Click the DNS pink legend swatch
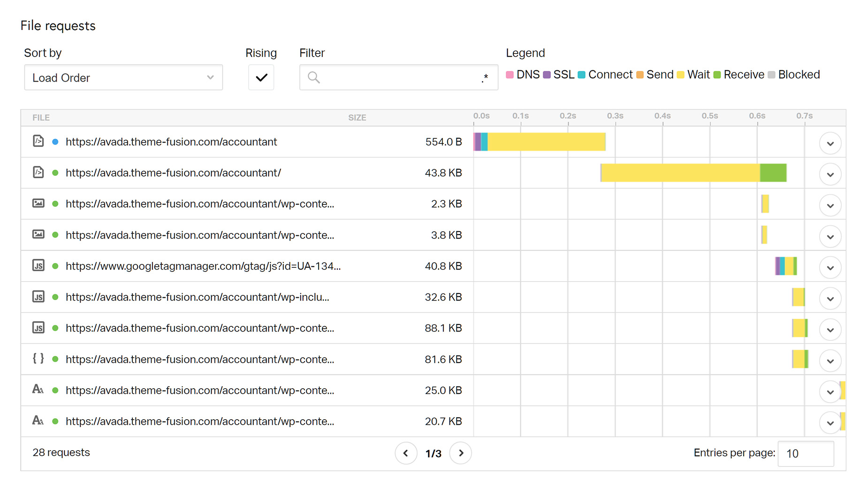868x490 pixels. click(x=510, y=75)
